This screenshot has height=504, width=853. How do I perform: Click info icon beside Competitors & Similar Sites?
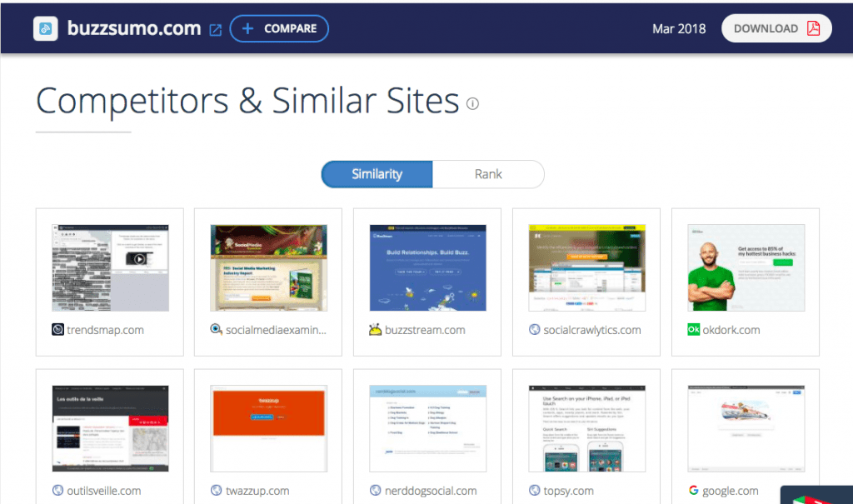coord(472,103)
